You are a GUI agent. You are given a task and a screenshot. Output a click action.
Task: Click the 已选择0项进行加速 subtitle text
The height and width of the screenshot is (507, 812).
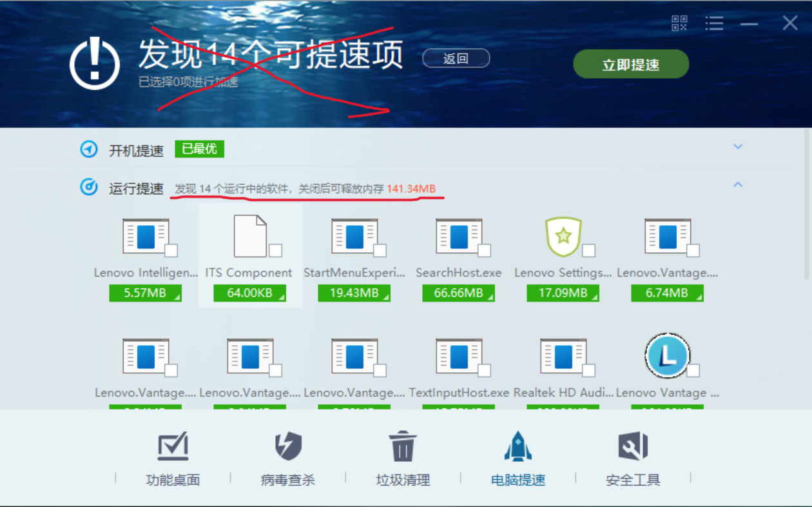click(188, 82)
